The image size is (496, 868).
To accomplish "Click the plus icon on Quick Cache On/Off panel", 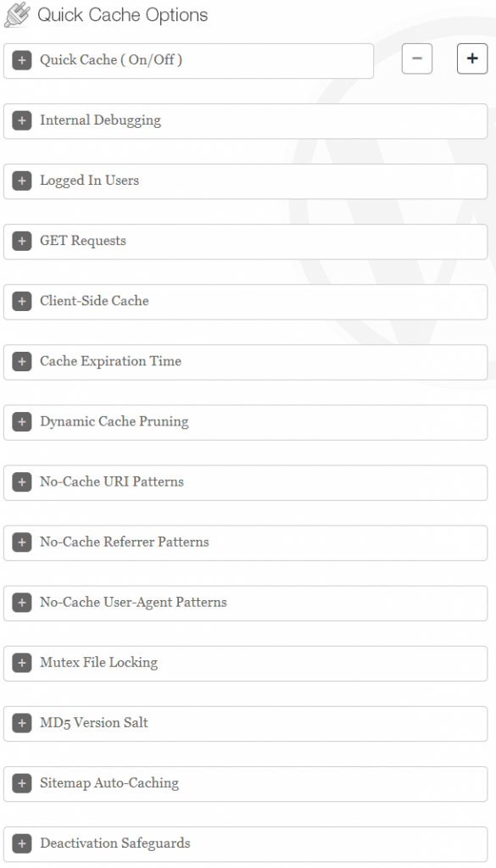I will [x=21, y=60].
